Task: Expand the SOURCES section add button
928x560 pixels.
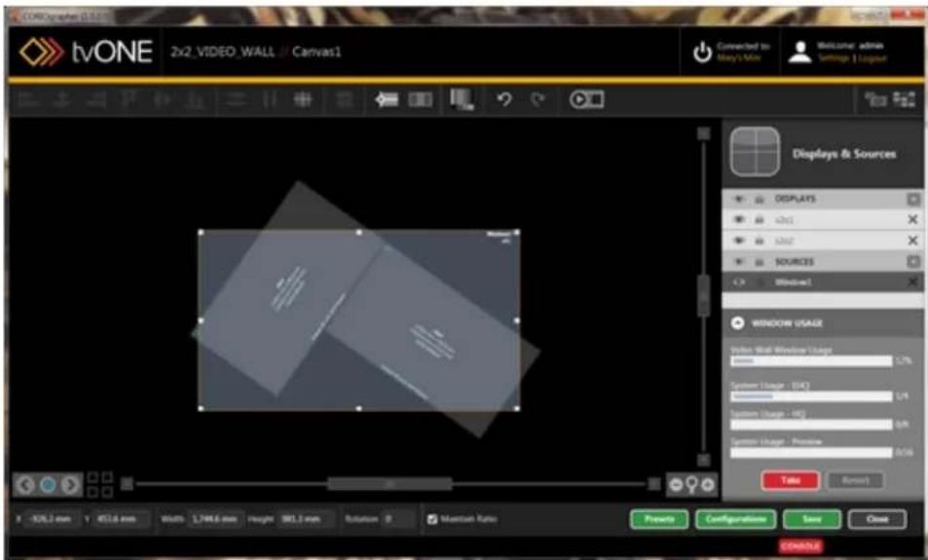Action: [913, 261]
